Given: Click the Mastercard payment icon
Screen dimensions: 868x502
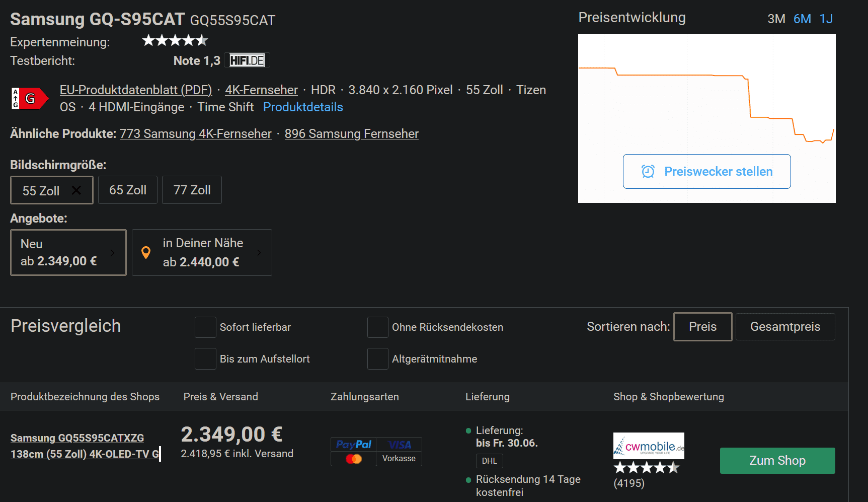Looking at the screenshot, I should click(x=353, y=459).
